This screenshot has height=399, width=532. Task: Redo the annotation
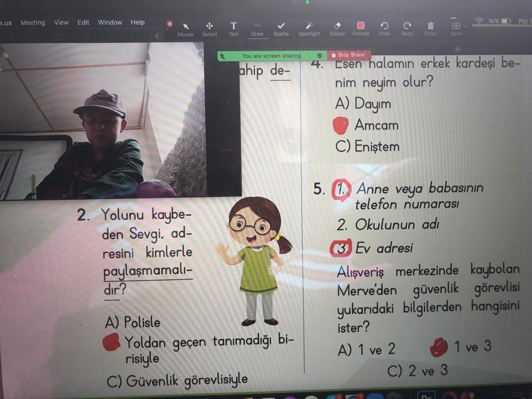pyautogui.click(x=407, y=28)
